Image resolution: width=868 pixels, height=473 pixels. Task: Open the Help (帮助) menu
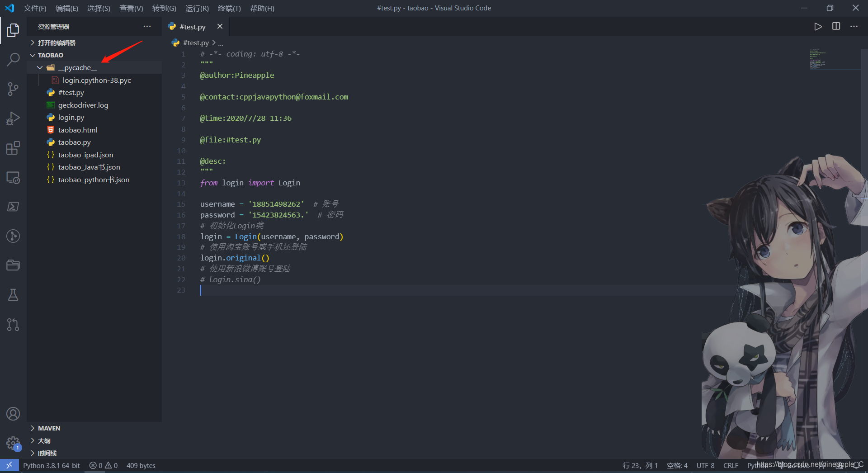[262, 8]
